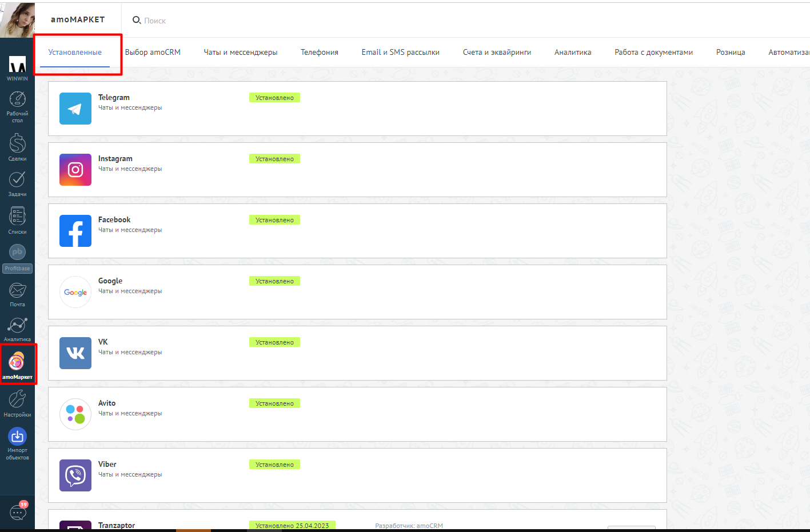Click Разработчик: amoCRM text

[409, 526]
